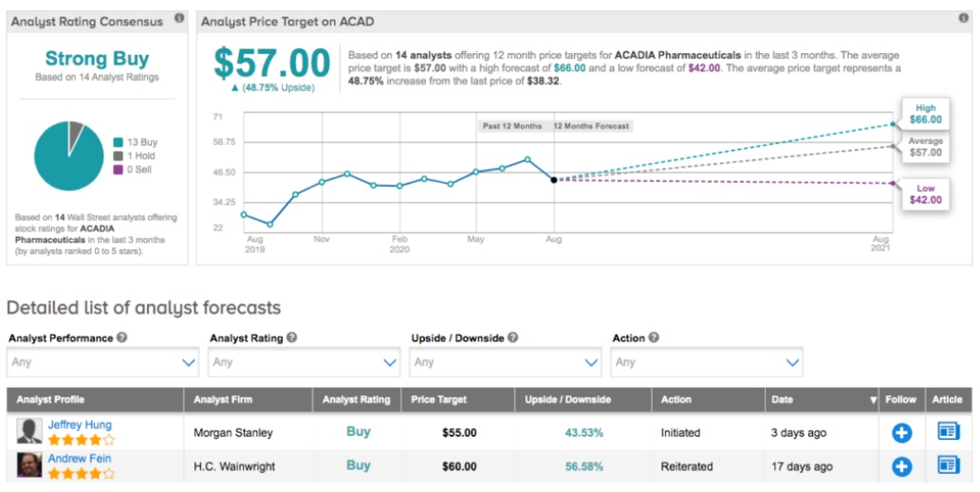
Task: Click info icon in Analyst Price Target header
Action: pyautogui.click(x=963, y=19)
